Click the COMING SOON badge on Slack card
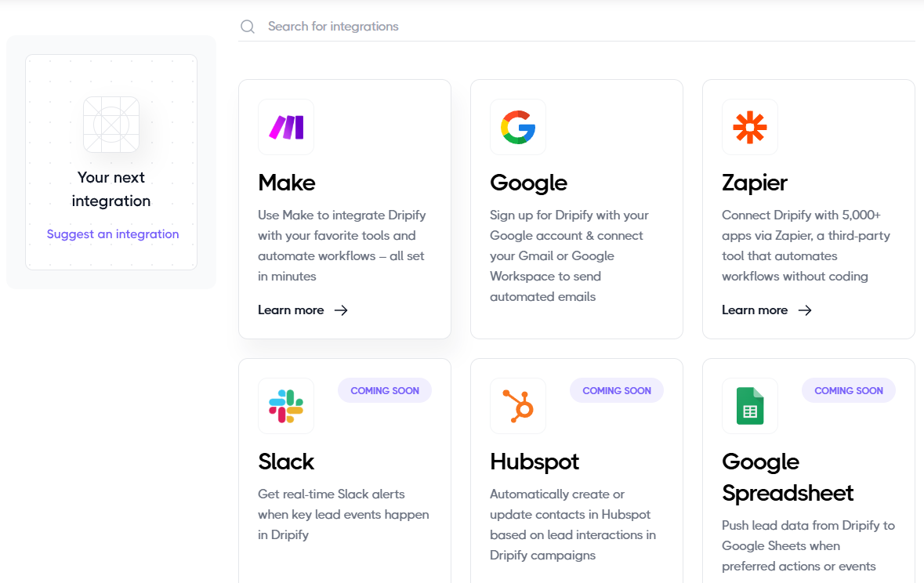This screenshot has width=924, height=583. point(385,391)
